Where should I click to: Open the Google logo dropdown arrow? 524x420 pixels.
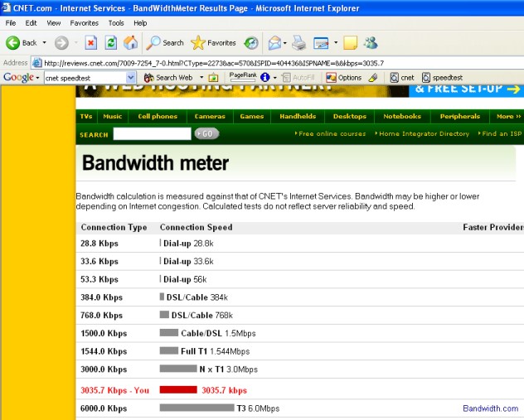point(37,78)
